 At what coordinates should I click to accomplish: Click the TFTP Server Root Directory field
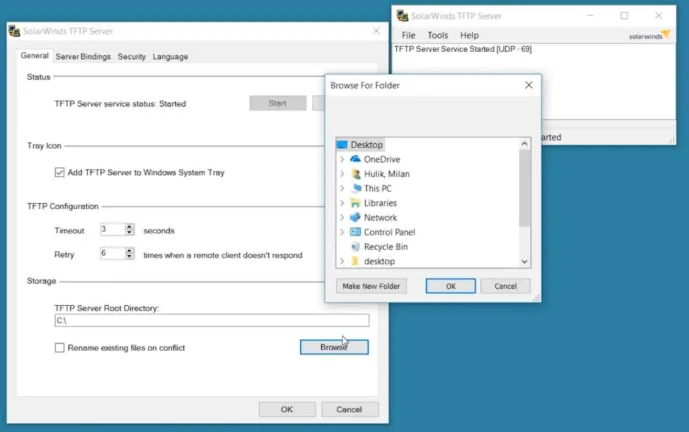pyautogui.click(x=212, y=320)
